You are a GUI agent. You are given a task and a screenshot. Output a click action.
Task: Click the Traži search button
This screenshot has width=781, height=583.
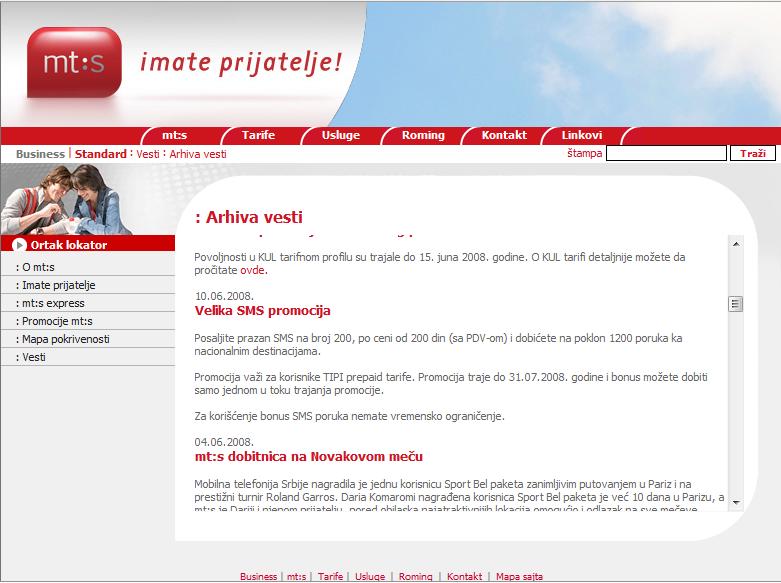coord(753,153)
